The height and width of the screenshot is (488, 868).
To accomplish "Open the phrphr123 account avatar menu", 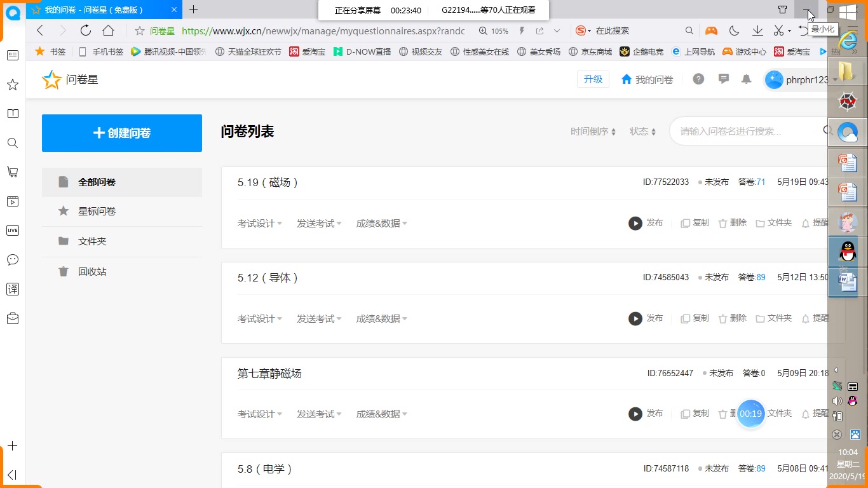I will tap(774, 79).
